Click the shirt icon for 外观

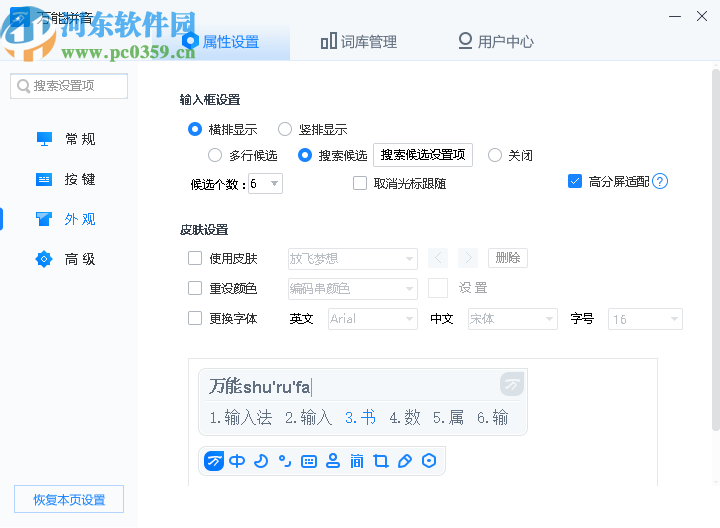tap(44, 219)
